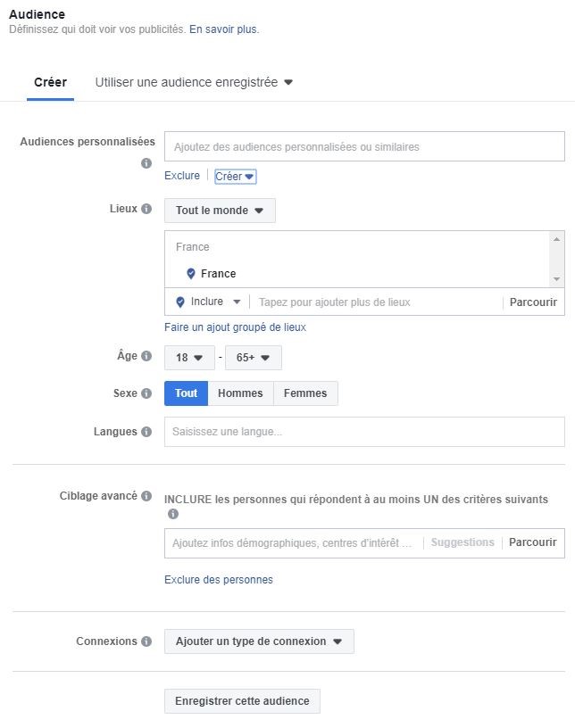
Task: Select Femmes gender option
Action: 305,393
